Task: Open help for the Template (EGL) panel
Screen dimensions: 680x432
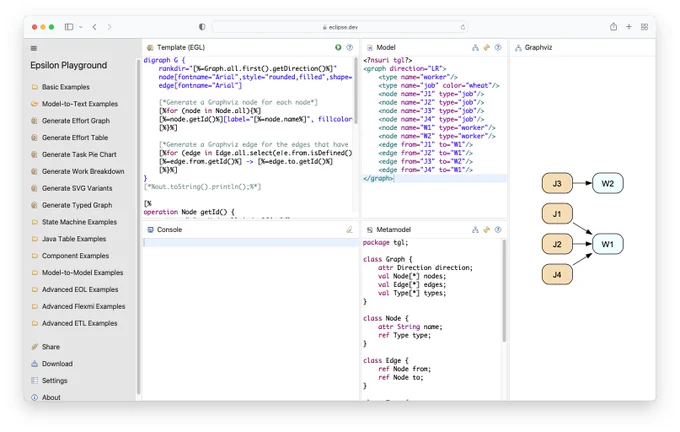Action: (x=350, y=47)
